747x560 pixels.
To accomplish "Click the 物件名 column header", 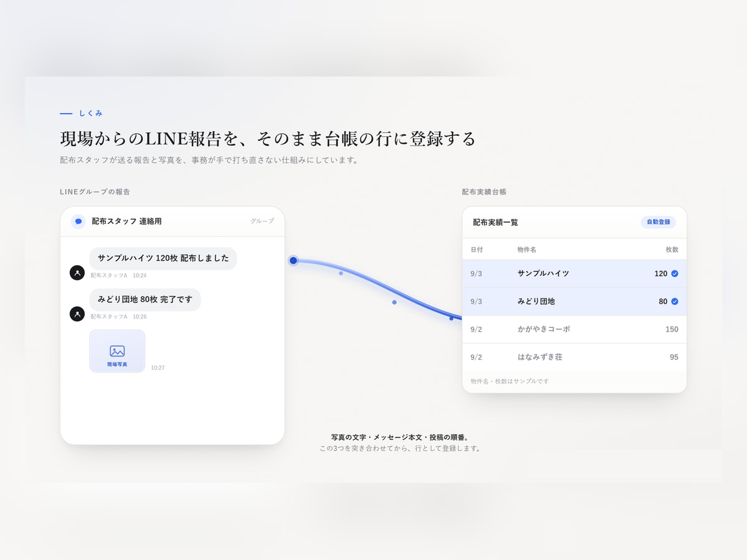I will [x=527, y=250].
